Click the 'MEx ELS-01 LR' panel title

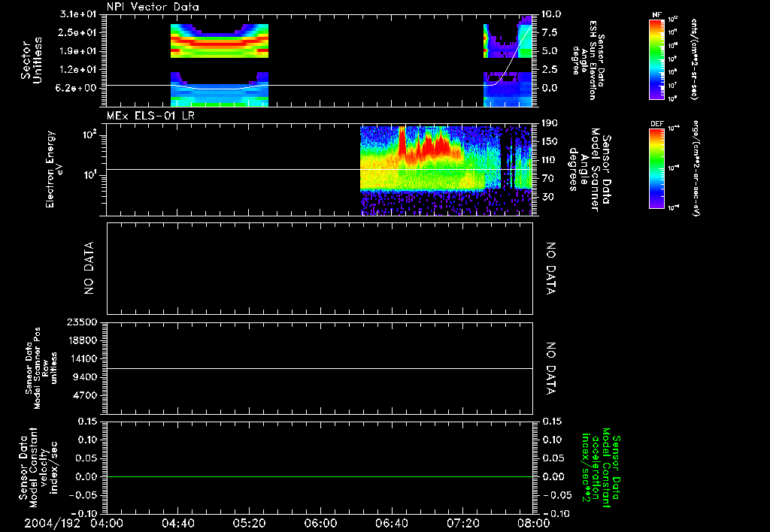[150, 116]
